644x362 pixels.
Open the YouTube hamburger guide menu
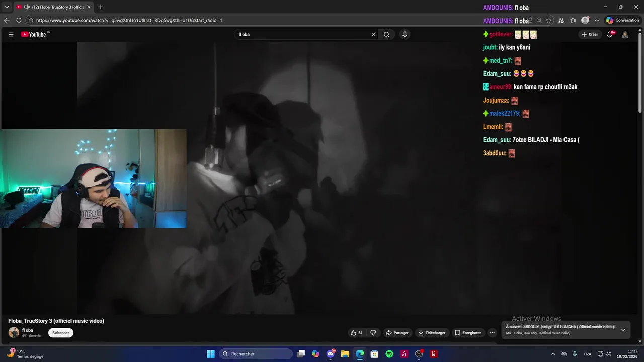coord(11,34)
